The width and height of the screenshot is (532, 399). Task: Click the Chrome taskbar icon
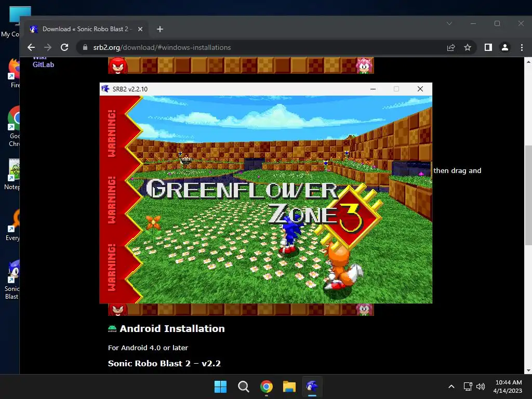[x=267, y=387]
